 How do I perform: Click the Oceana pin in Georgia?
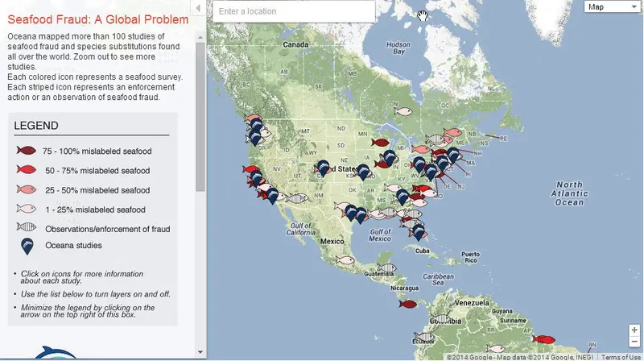(x=402, y=197)
